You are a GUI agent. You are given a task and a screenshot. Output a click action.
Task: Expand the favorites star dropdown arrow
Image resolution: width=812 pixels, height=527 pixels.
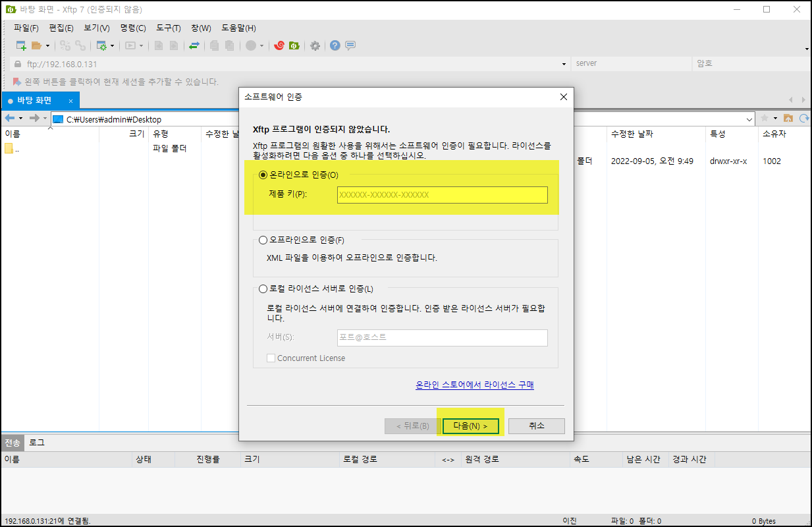click(775, 119)
